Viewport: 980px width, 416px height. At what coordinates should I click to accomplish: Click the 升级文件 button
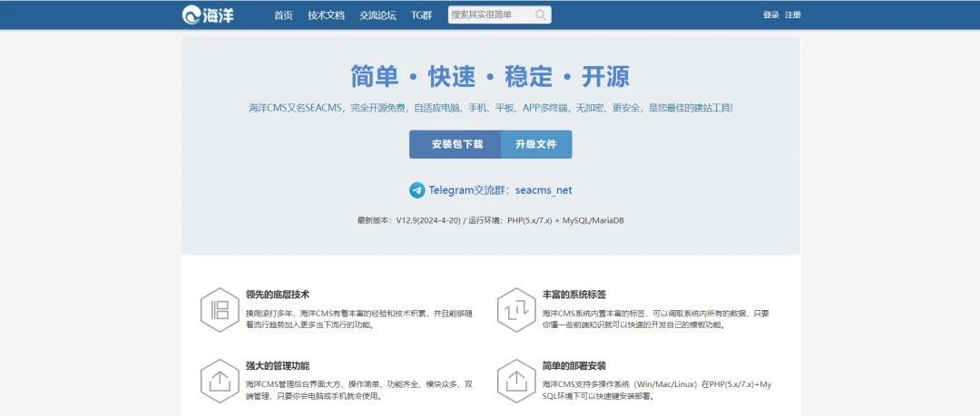pos(536,144)
